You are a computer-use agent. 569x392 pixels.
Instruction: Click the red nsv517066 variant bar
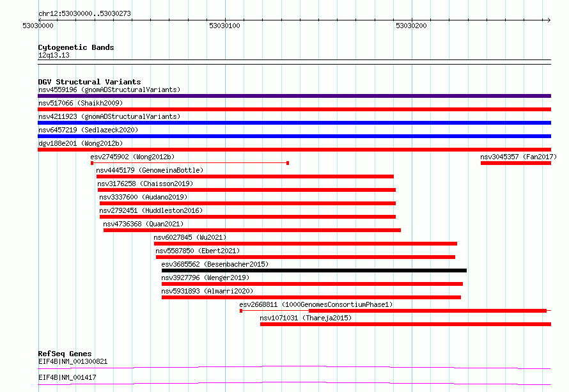(x=294, y=109)
